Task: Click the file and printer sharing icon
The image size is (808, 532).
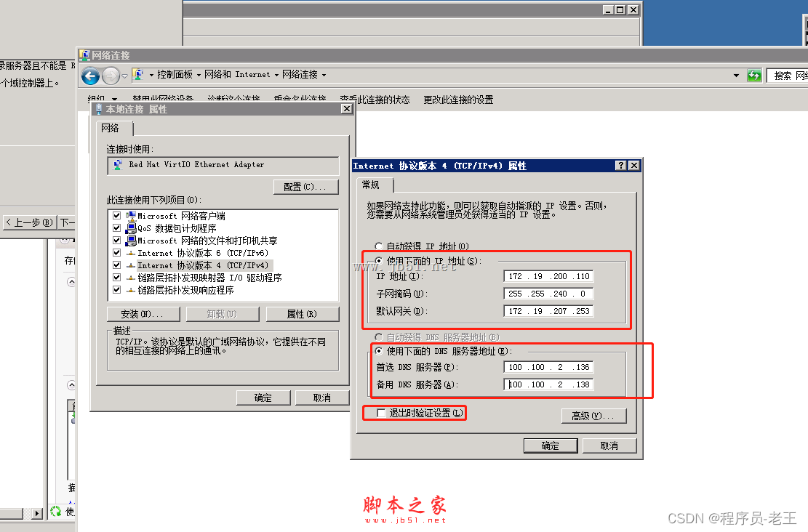Action: pos(131,240)
